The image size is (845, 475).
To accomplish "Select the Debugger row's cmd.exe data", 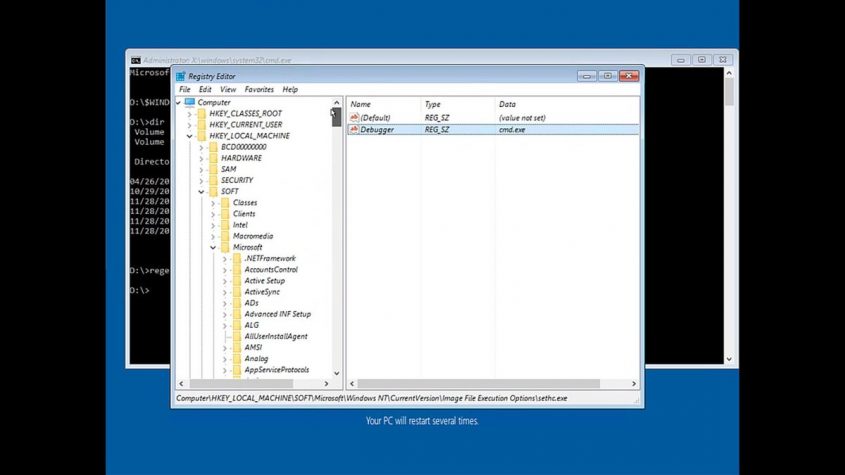I will coord(513,130).
